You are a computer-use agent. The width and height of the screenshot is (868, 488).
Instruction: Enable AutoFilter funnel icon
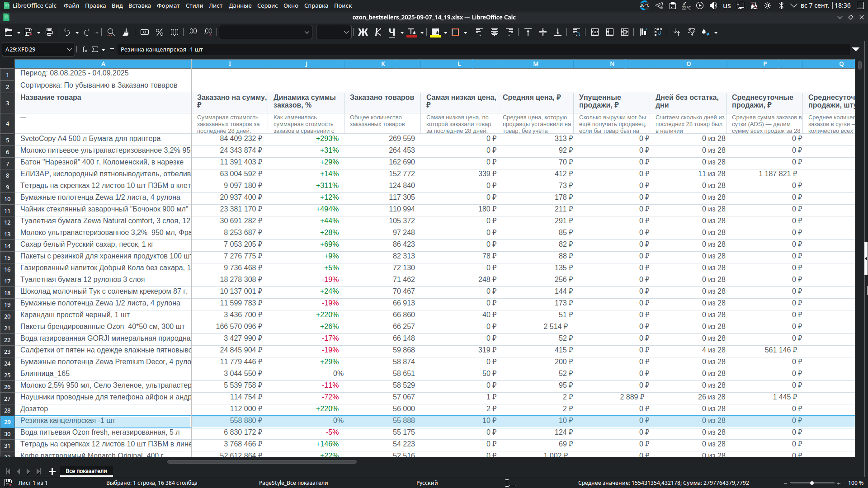(x=692, y=32)
